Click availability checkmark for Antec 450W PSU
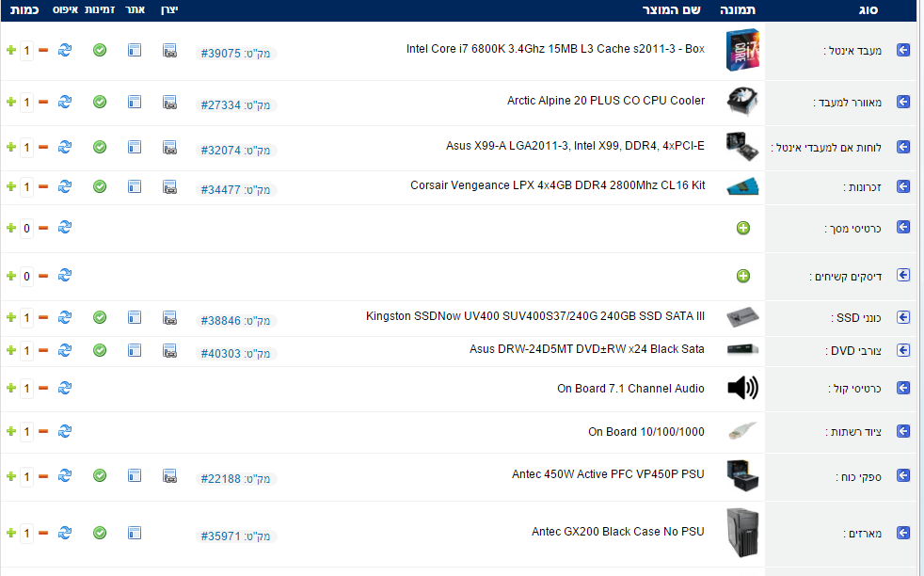924x576 pixels. [100, 475]
